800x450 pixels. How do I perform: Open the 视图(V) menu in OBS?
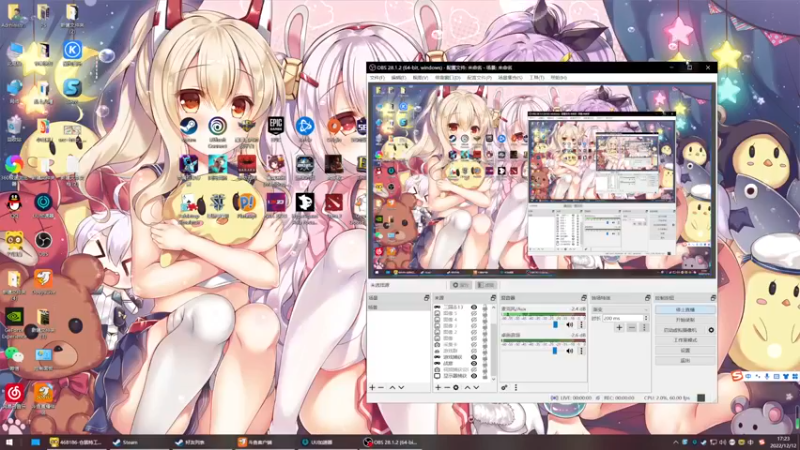[x=420, y=78]
